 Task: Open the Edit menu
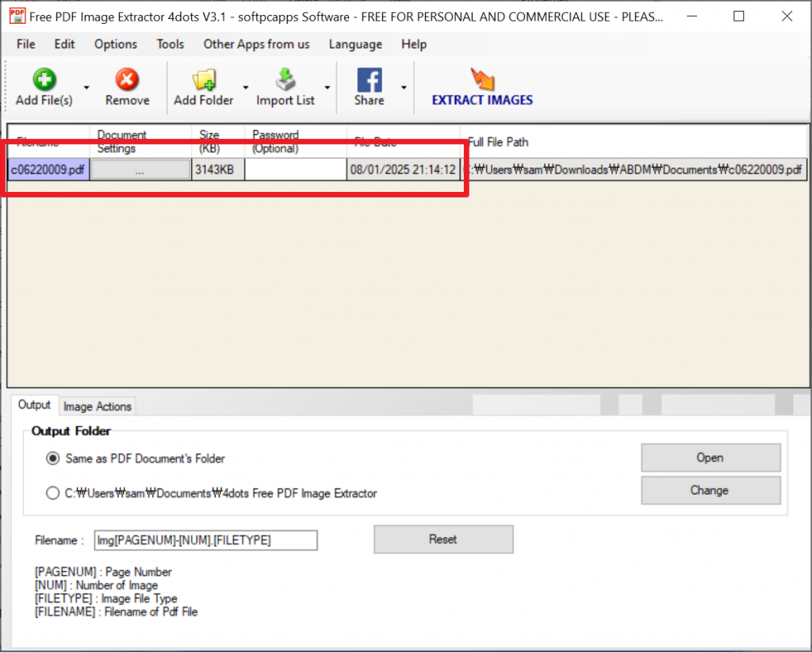(65, 44)
